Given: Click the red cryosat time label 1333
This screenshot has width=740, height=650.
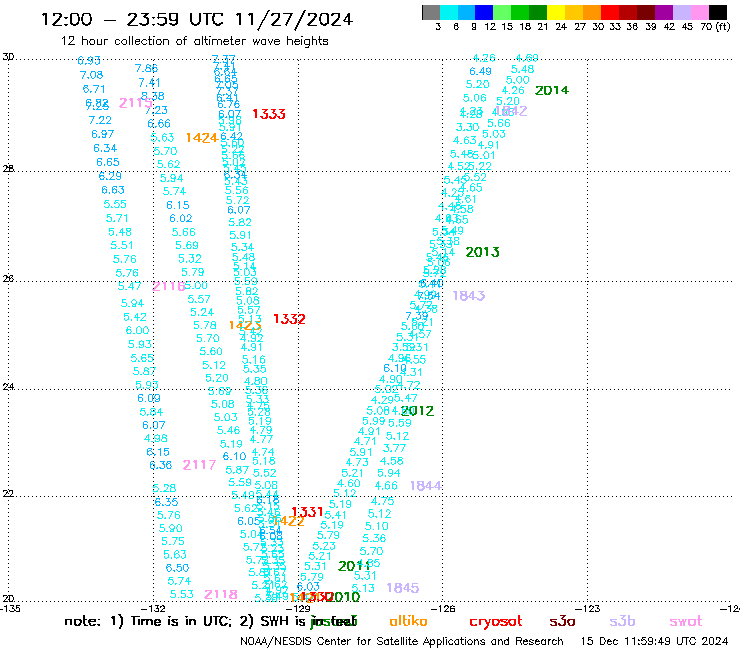Looking at the screenshot, I should click(269, 114).
